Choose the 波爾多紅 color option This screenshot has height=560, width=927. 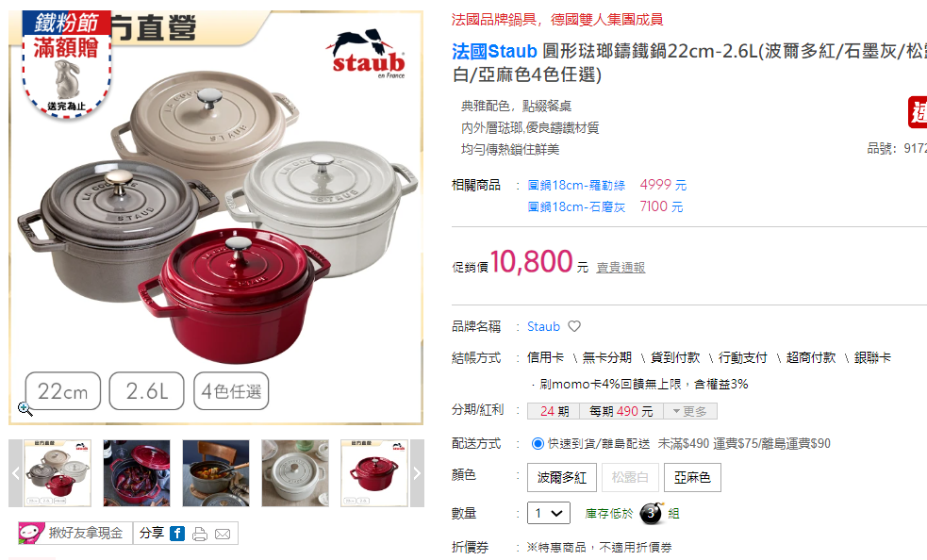(562, 477)
